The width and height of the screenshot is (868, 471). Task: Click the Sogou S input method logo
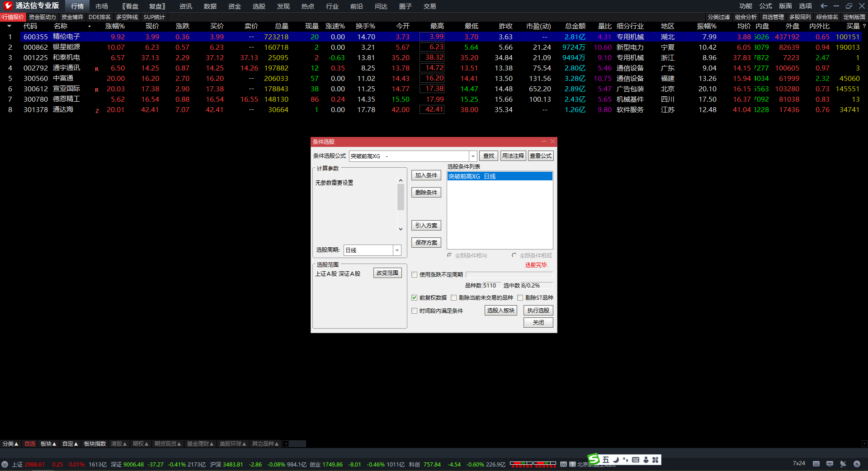pos(594,459)
